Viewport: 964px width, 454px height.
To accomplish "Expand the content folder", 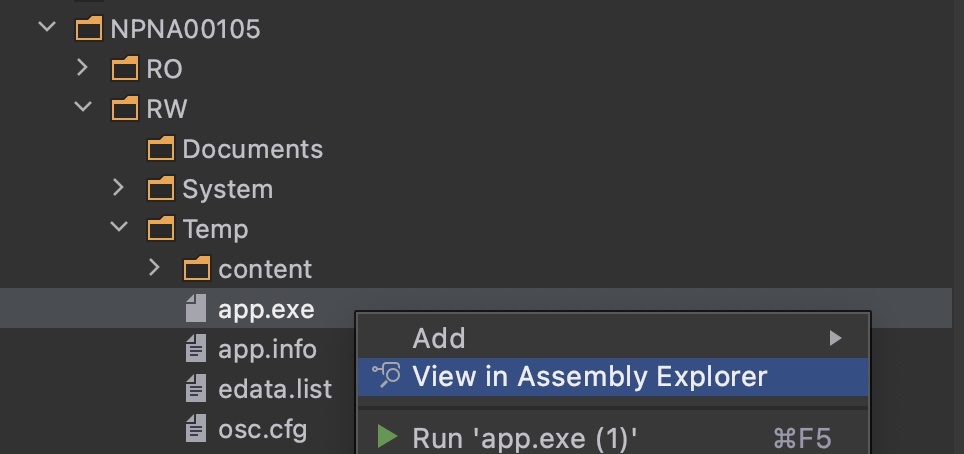I will (x=154, y=267).
